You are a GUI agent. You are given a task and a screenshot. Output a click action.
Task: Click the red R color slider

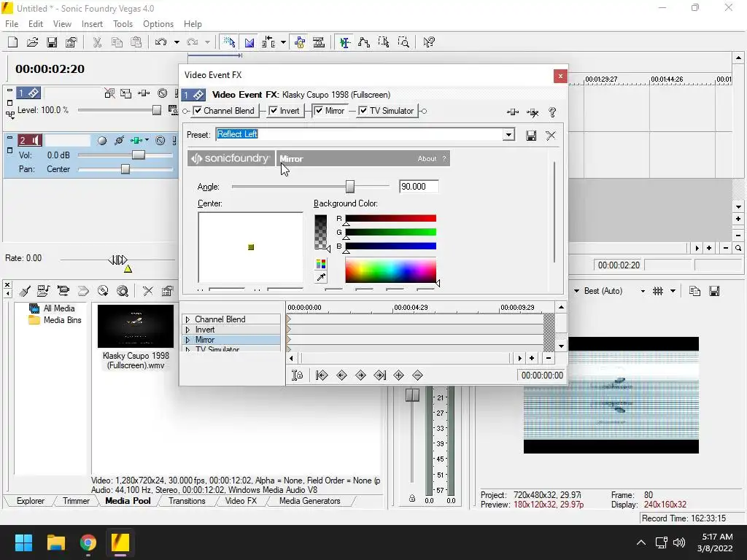[x=391, y=219]
